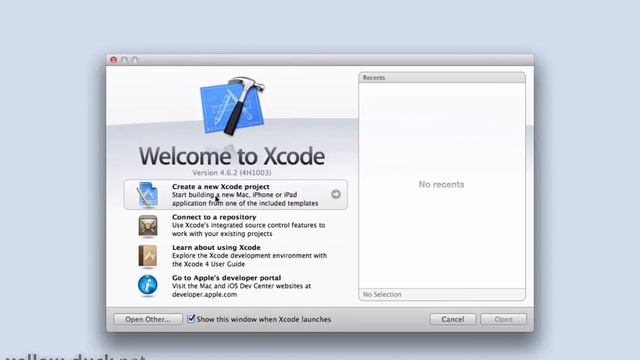Click the developer.apple.com text

pyautogui.click(x=204, y=294)
